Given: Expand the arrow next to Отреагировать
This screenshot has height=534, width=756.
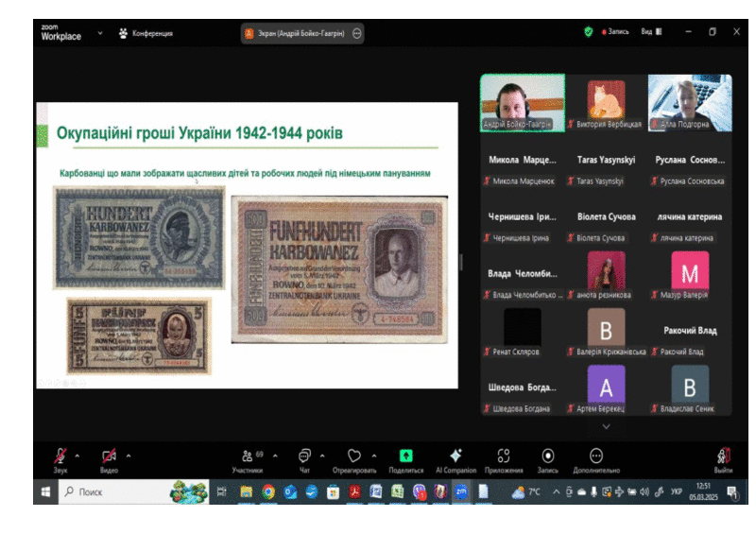Looking at the screenshot, I should pyautogui.click(x=374, y=456).
